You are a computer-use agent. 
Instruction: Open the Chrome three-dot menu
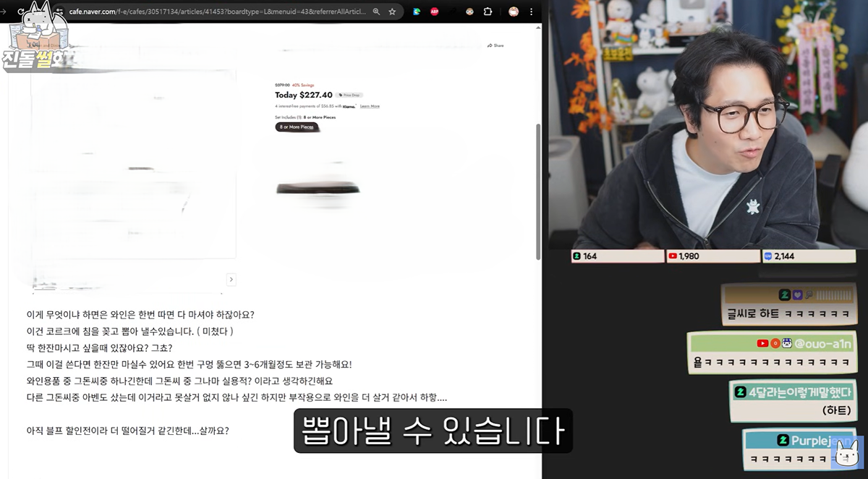point(532,12)
